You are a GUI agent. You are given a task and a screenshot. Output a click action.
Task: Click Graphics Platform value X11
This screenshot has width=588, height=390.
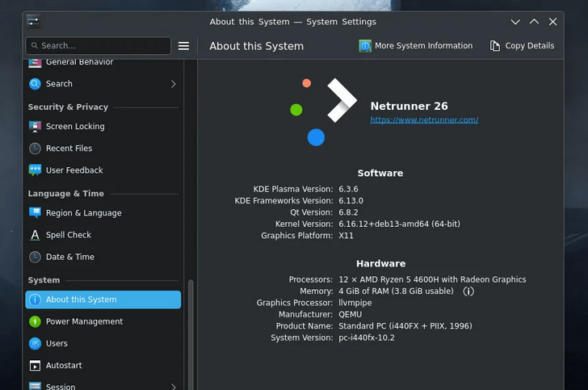point(346,236)
